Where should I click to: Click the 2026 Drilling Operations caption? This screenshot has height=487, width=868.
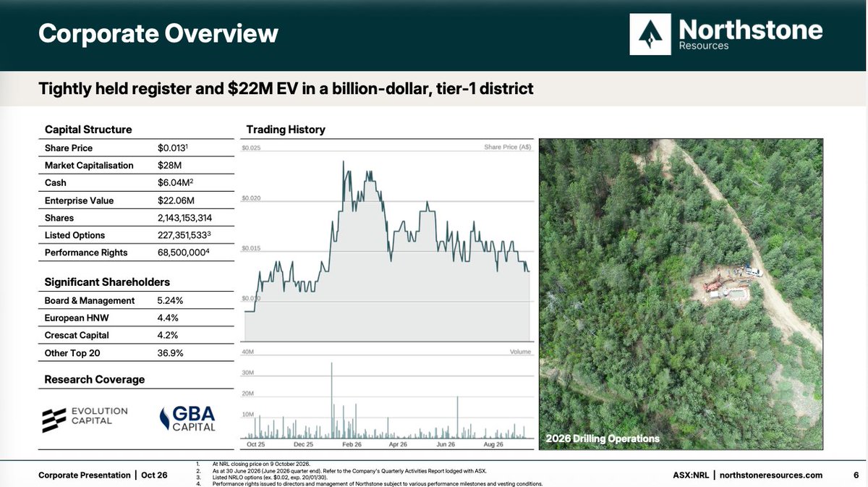click(603, 439)
